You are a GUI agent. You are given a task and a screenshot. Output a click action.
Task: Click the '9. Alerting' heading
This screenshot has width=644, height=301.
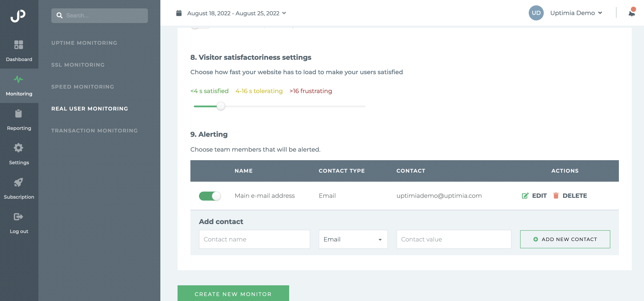coord(209,134)
